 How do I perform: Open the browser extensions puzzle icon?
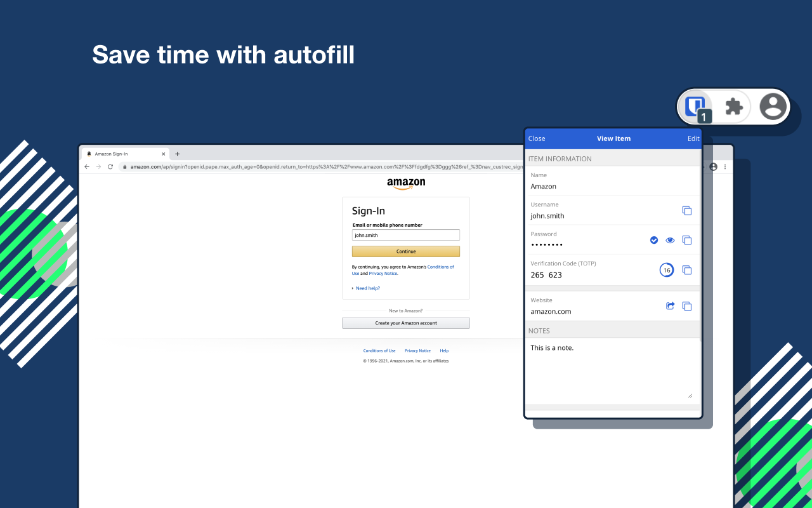tap(734, 106)
